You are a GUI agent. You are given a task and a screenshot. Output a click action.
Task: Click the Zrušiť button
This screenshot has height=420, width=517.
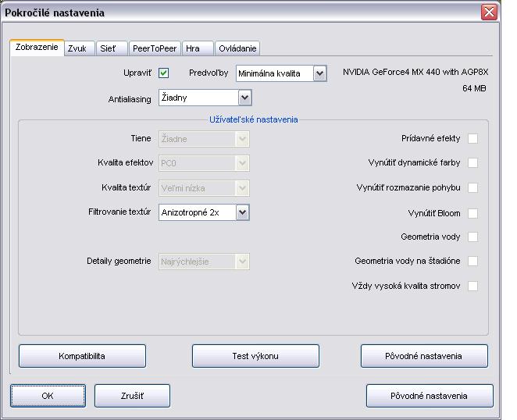point(132,396)
